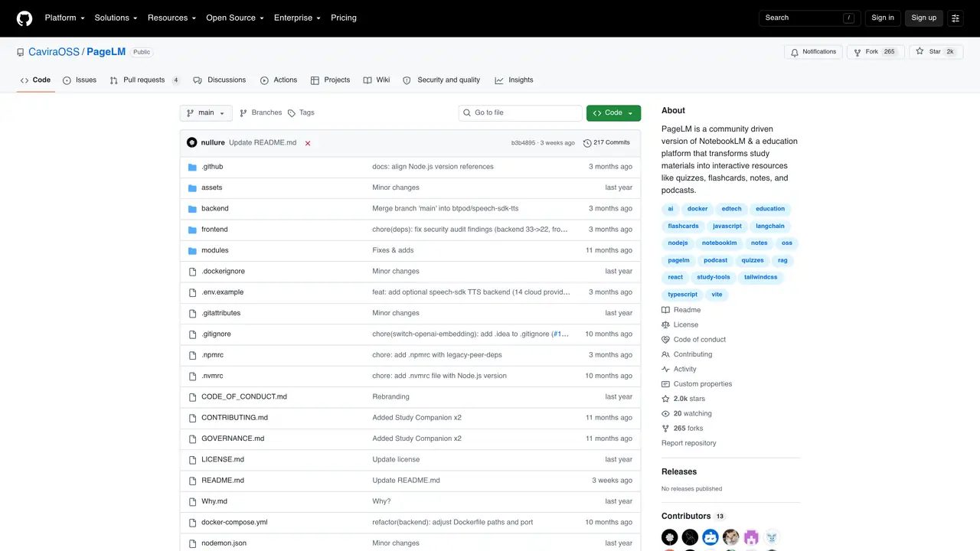The height and width of the screenshot is (551, 980).
Task: Click the Go to file input
Action: 521,113
